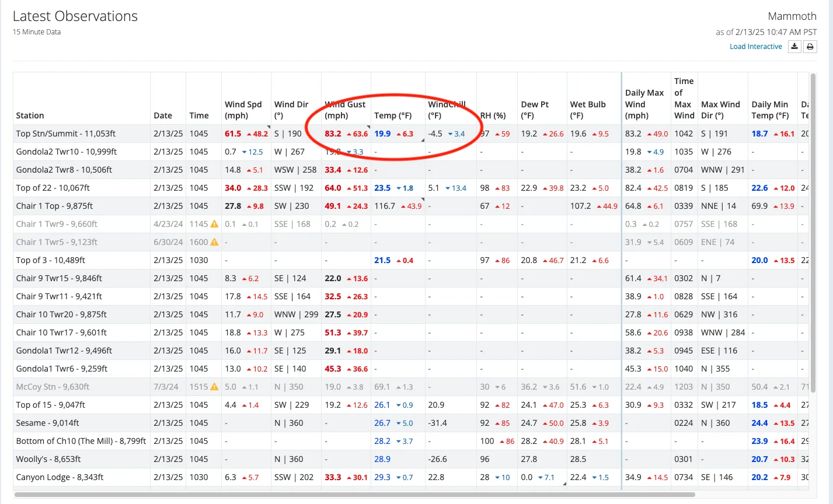The image size is (833, 504).
Task: Click Max Wind Dir (°) header
Action: coord(720,110)
